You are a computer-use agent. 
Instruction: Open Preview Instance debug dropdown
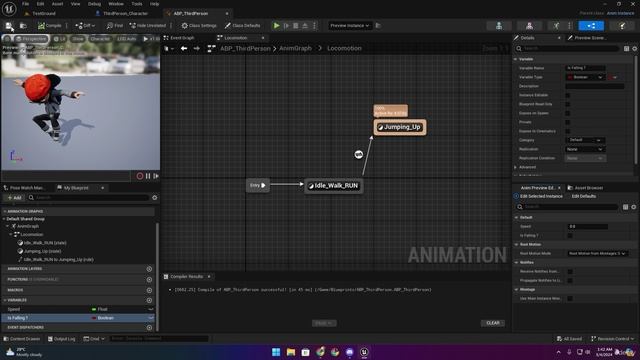[350, 26]
